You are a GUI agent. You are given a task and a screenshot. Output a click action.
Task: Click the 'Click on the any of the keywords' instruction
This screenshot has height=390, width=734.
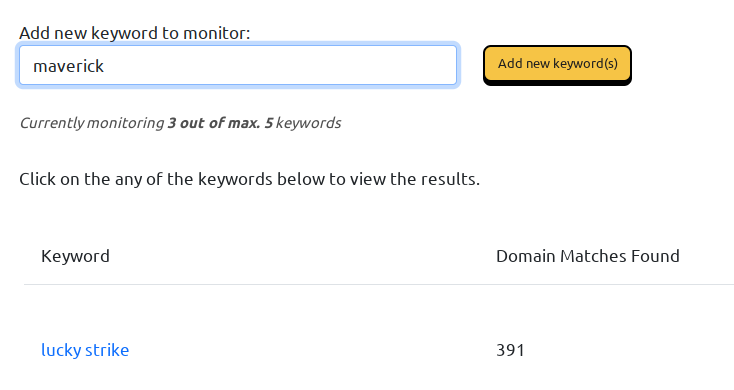point(250,179)
